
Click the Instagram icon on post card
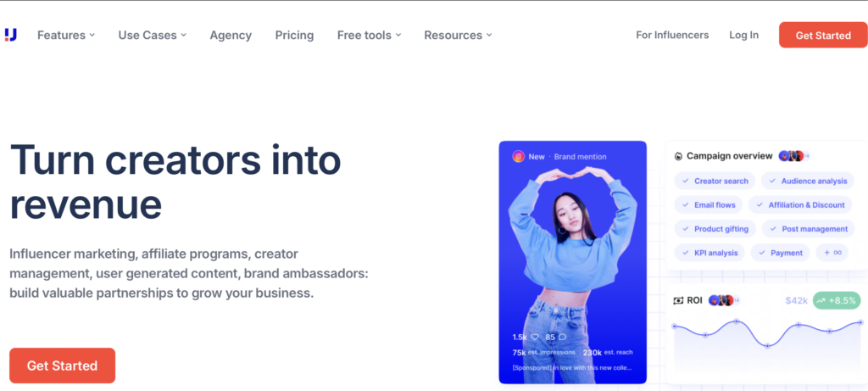pyautogui.click(x=518, y=157)
